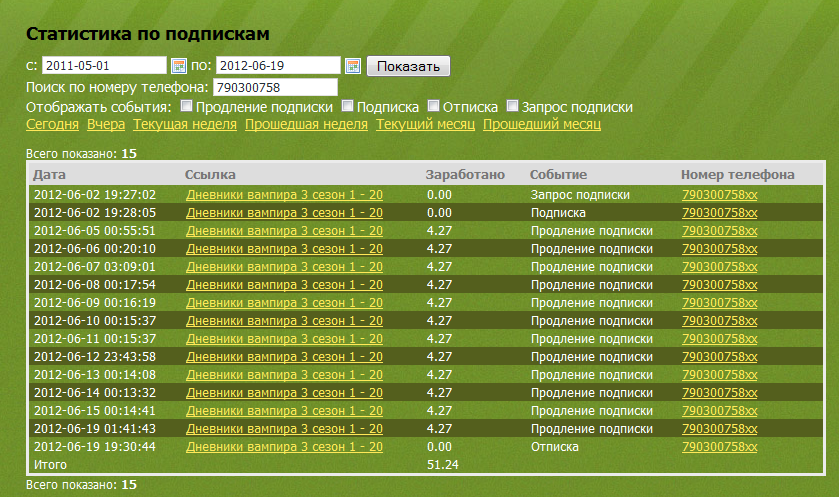839x497 pixels.
Task: Open the series link dated 2012-06-07
Action: [284, 266]
